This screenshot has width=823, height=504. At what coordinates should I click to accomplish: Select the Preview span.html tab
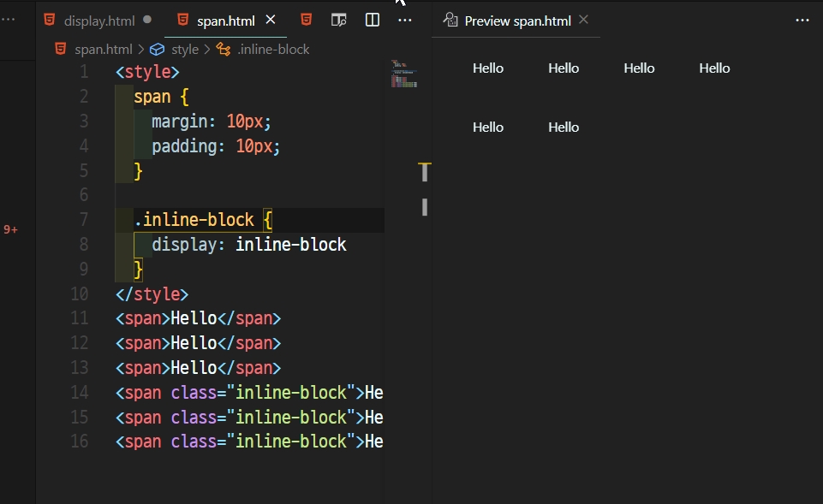(517, 21)
